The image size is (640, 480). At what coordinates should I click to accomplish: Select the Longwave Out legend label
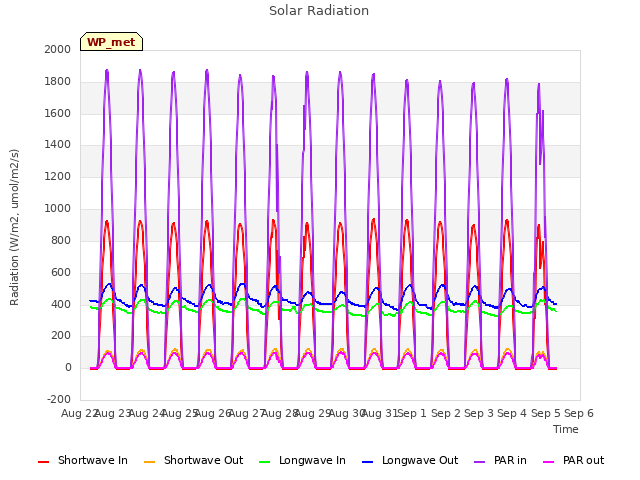pos(420,460)
